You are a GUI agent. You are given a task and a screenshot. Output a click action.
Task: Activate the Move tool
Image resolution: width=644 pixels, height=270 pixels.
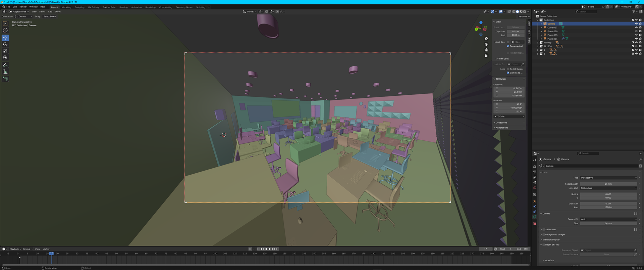point(5,38)
